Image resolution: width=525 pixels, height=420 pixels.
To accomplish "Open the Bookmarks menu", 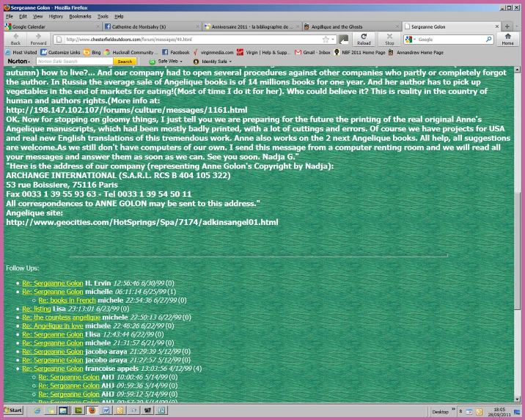I will (80, 16).
